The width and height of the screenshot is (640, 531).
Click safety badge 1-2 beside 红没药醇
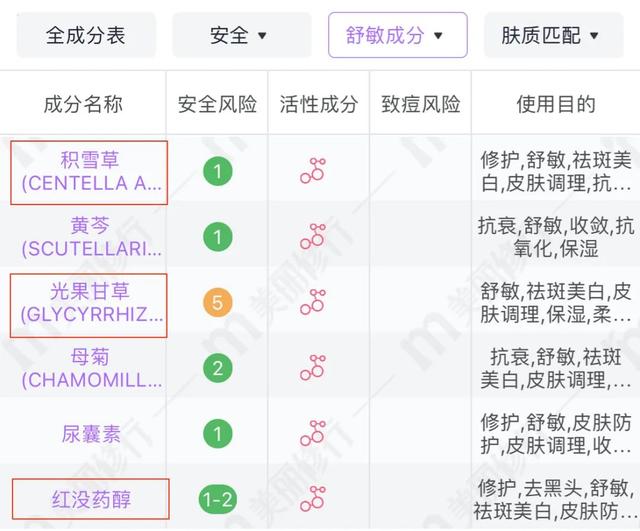coord(217,498)
